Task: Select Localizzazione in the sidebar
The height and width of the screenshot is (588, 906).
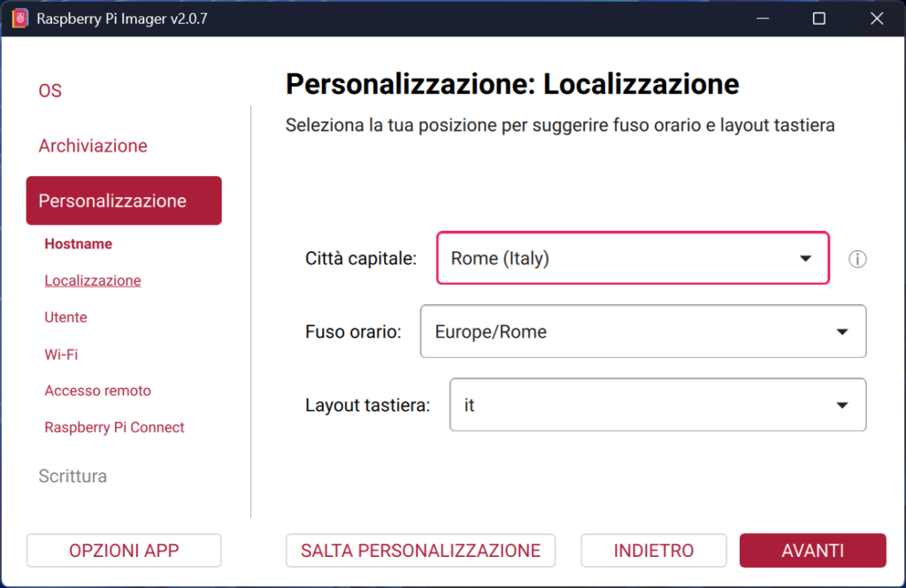Action: coord(92,280)
